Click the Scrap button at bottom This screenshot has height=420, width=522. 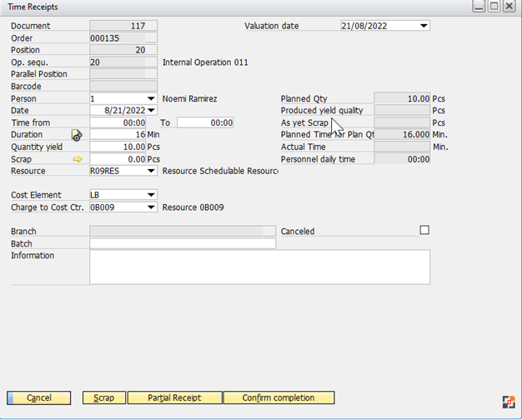104,397
